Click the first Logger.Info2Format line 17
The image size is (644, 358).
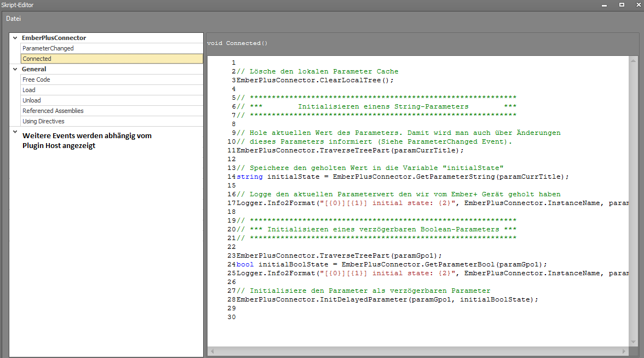433,203
